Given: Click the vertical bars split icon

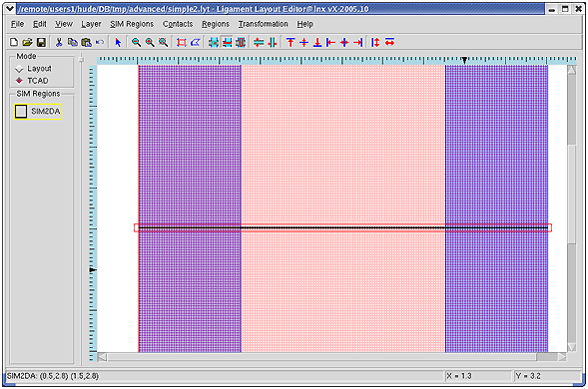Looking at the screenshot, I should point(273,42).
